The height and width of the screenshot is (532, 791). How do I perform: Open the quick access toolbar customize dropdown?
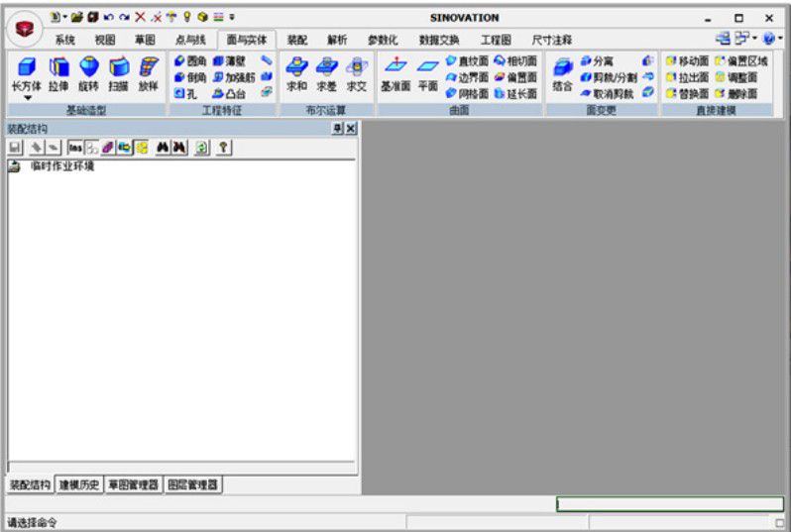point(232,17)
